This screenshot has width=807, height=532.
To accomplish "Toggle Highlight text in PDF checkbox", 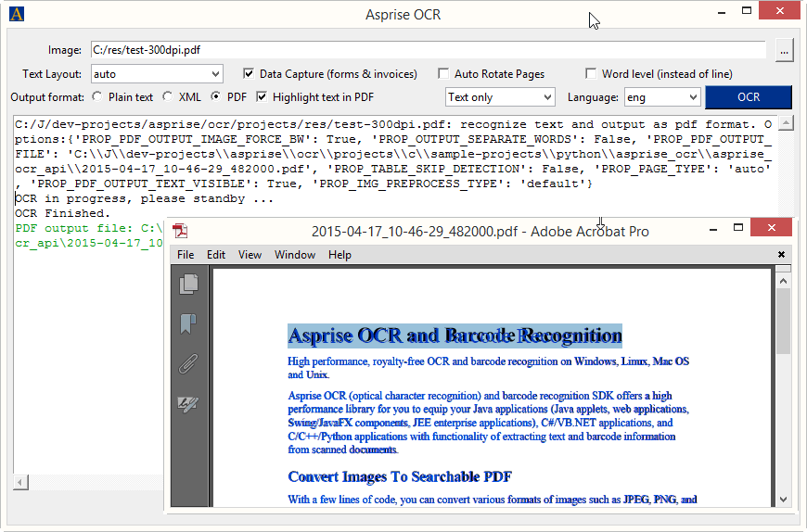I will (262, 96).
